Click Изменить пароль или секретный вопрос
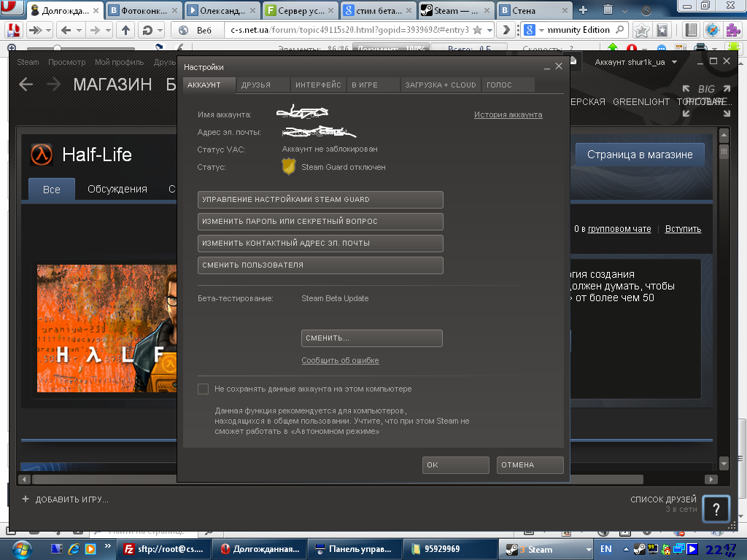747x560 pixels. 320,222
